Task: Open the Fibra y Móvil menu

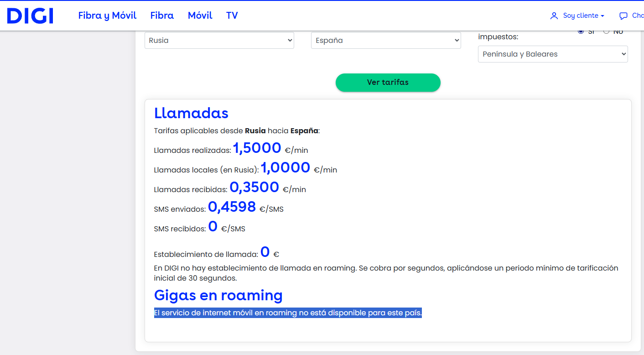Action: pos(107,16)
